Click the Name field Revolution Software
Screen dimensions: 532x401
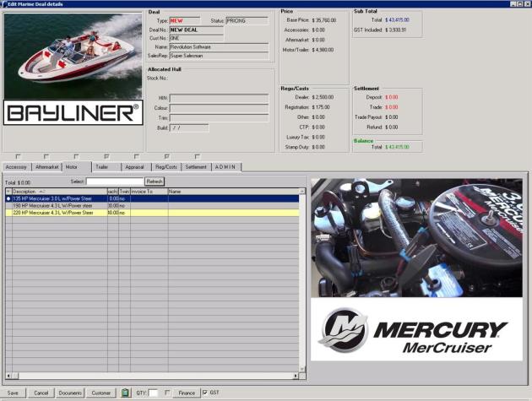point(219,46)
